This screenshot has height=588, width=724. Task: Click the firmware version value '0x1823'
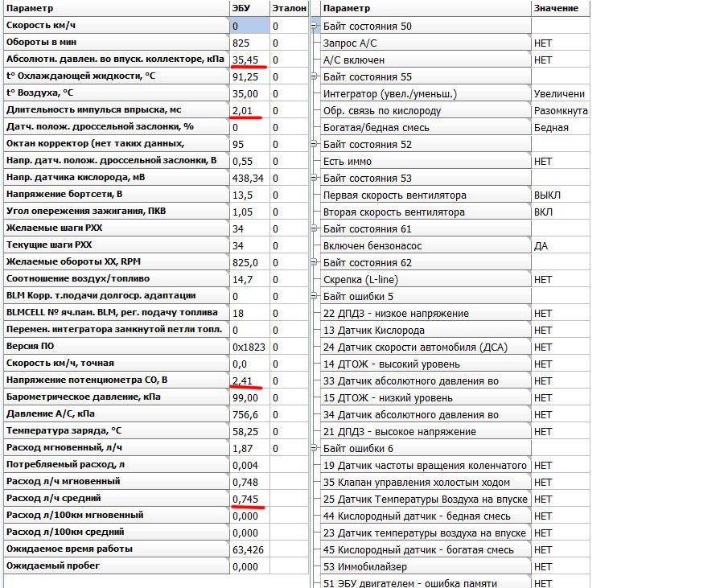click(249, 347)
